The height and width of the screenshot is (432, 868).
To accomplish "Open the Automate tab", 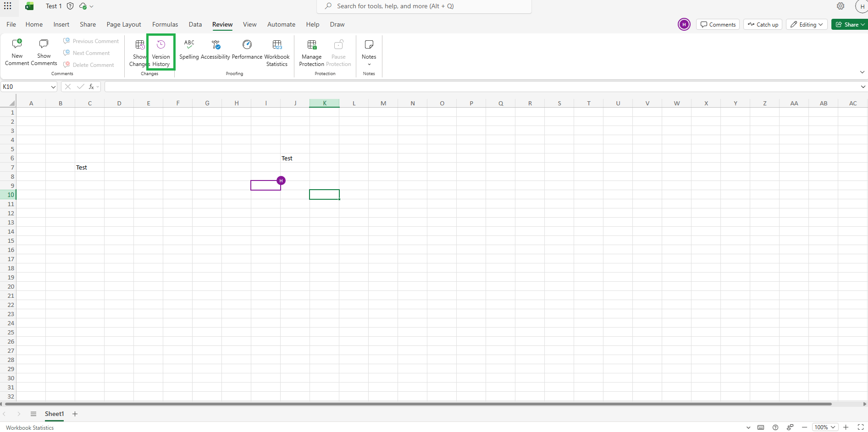I will pyautogui.click(x=281, y=24).
